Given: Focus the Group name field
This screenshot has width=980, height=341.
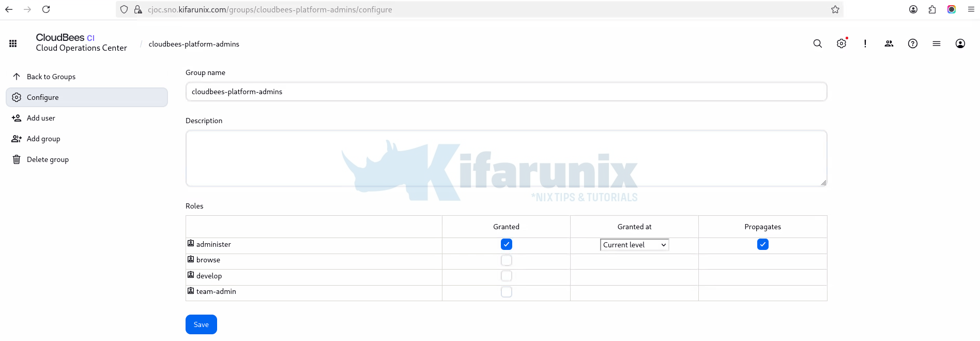Looking at the screenshot, I should [507, 92].
